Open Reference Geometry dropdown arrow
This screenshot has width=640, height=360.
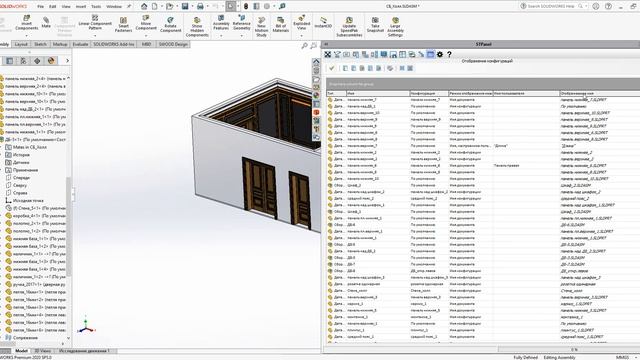(242, 36)
